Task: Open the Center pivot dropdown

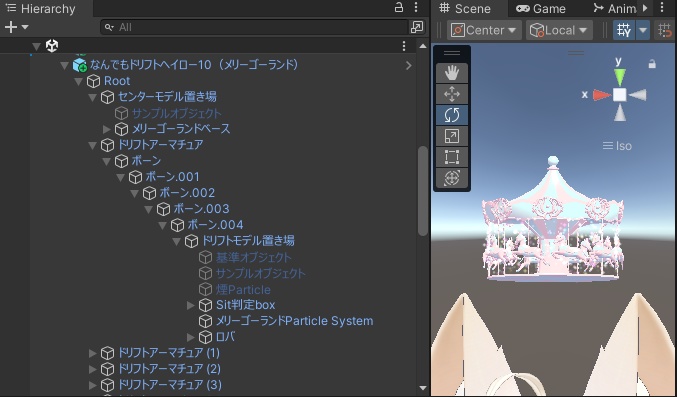Action: 484,30
